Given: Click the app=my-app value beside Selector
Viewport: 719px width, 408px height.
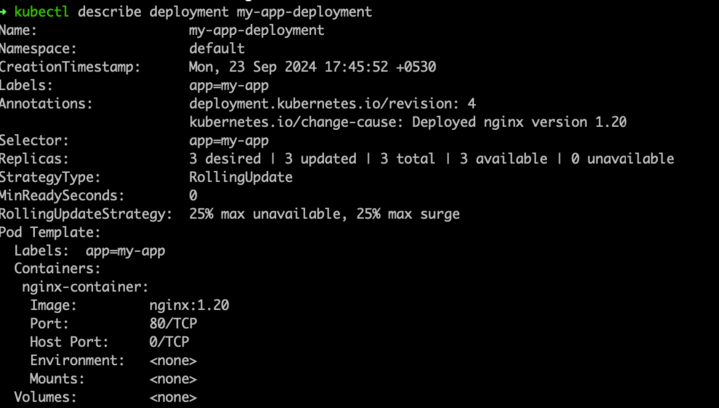Looking at the screenshot, I should click(x=229, y=141).
